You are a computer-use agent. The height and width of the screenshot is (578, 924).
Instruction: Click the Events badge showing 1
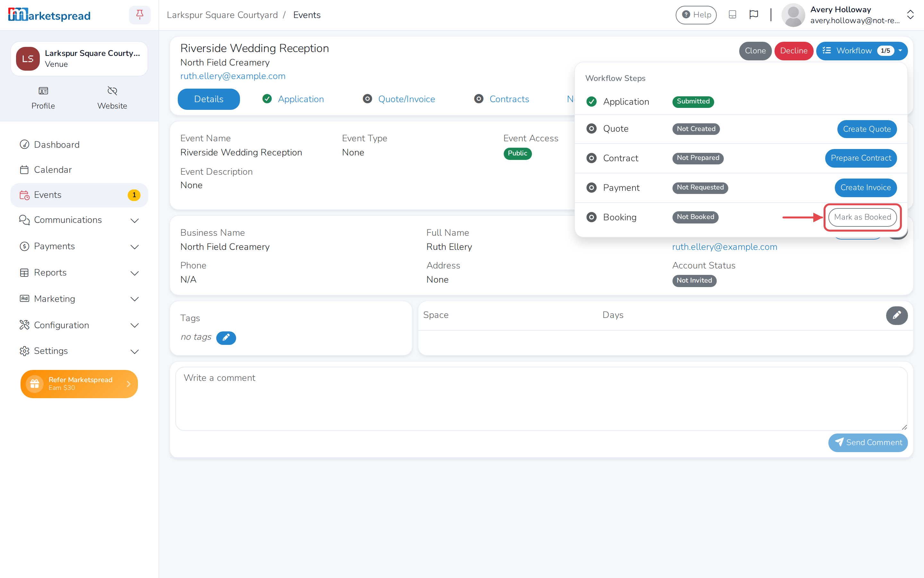[x=134, y=195]
